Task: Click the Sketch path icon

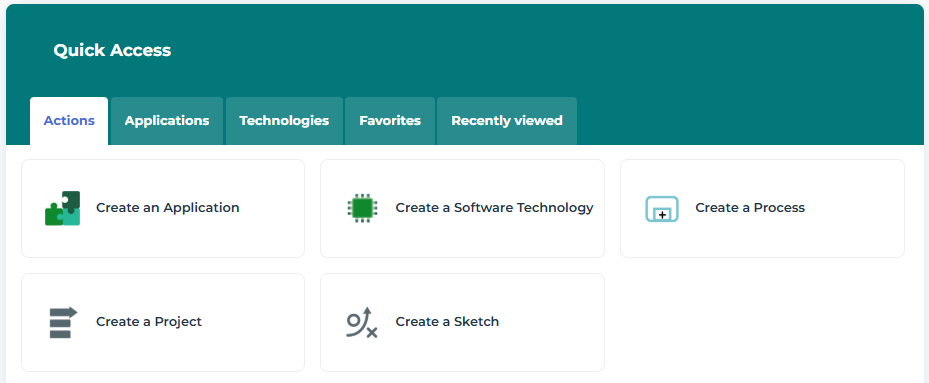Action: tap(362, 323)
